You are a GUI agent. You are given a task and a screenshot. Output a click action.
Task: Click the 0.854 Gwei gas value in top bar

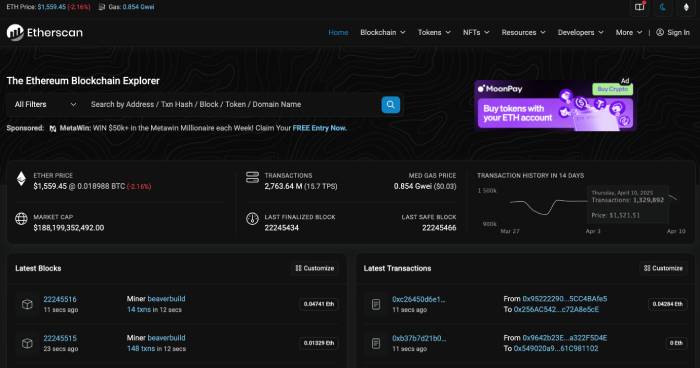coord(138,7)
